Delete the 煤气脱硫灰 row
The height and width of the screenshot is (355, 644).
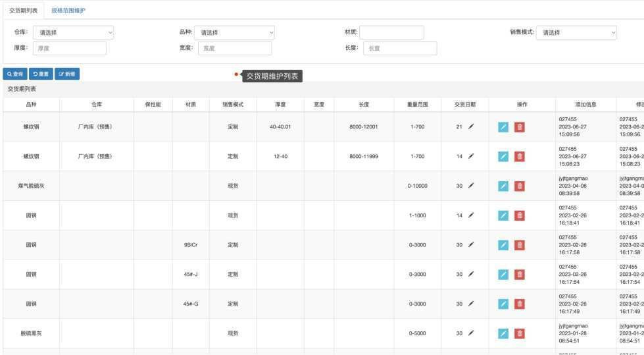click(520, 186)
